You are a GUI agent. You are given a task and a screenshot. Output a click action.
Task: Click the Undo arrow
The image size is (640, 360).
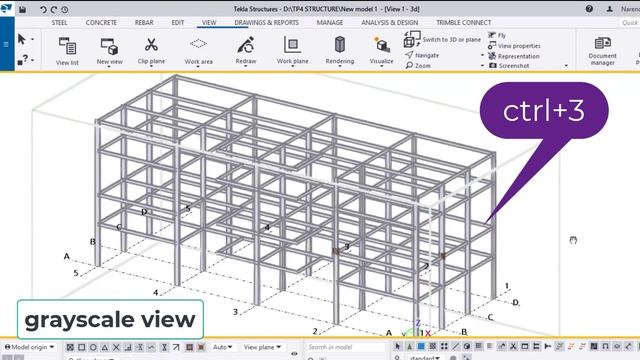pos(43,9)
